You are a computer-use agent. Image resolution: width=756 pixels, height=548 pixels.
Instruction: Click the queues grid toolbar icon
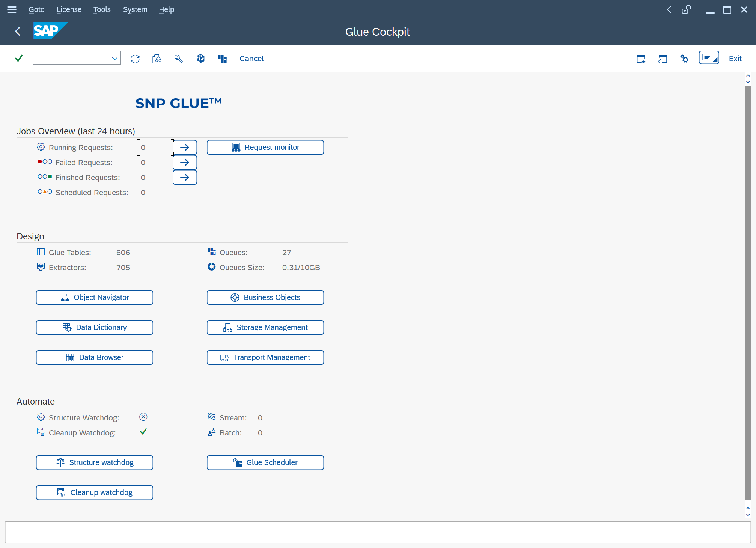tap(222, 59)
